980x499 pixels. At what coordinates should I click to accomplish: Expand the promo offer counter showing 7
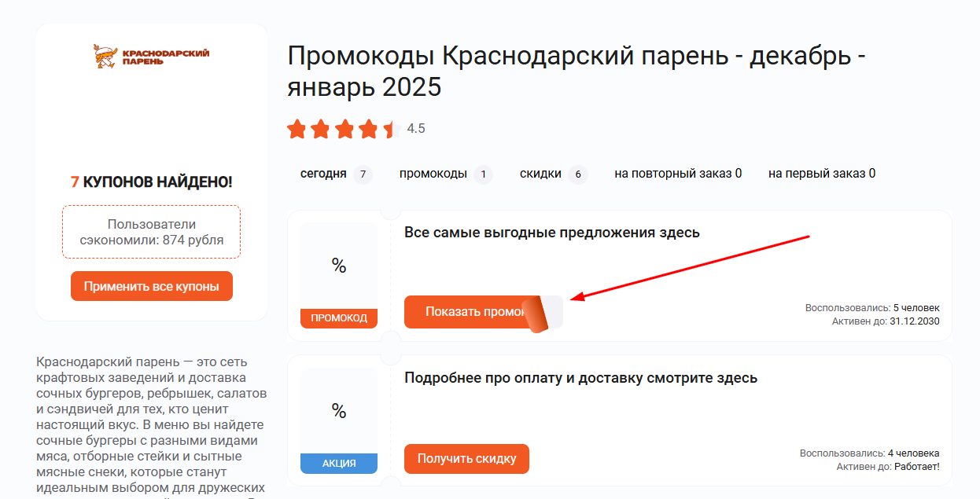point(363,174)
